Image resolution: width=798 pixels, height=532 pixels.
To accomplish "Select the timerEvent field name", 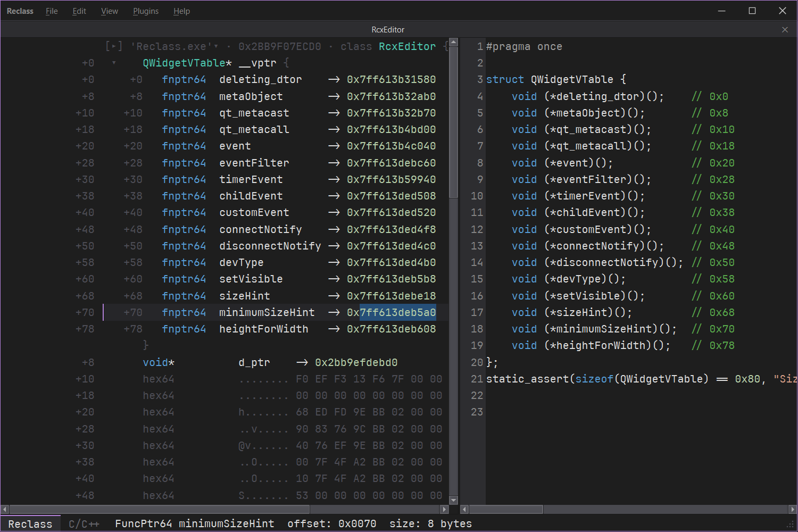I will 251,179.
